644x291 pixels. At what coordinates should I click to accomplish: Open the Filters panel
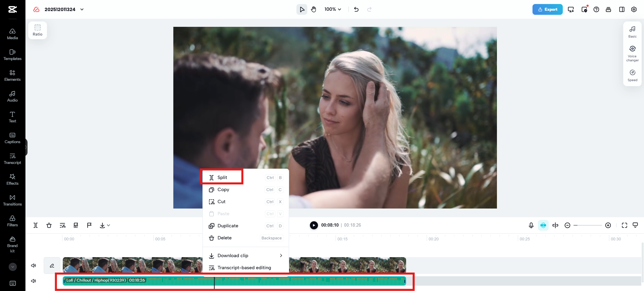click(x=12, y=221)
